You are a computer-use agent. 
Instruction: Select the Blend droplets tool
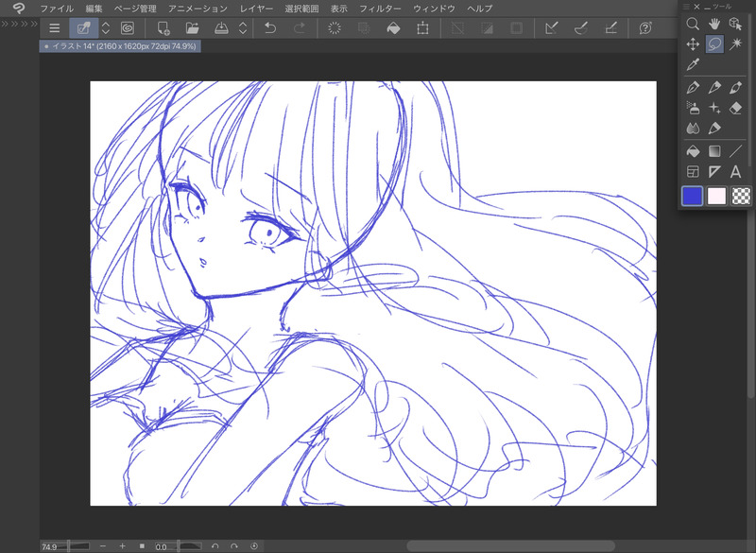[693, 129]
